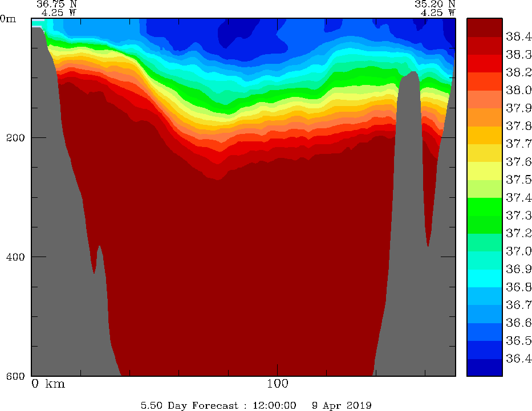Select the bright cyan swatch above 36.8

[x=485, y=278]
